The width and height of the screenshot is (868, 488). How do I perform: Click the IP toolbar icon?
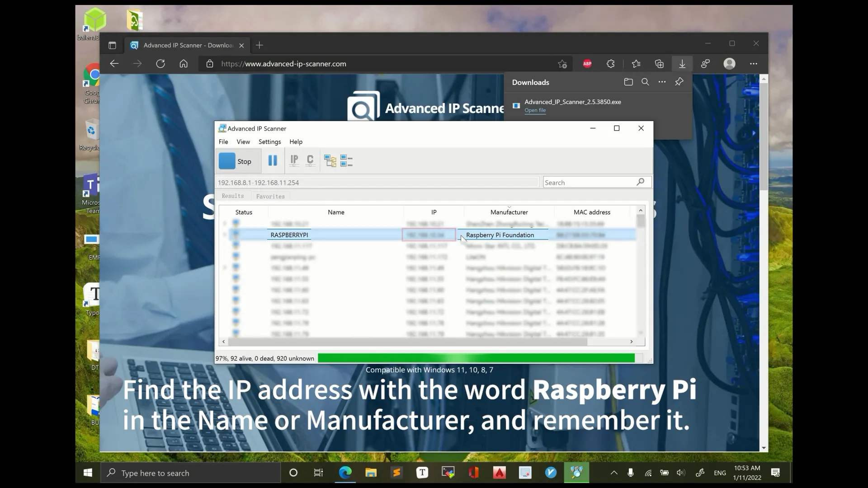coord(294,161)
